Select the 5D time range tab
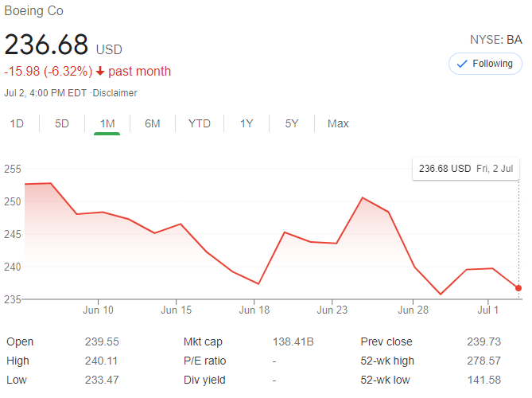This screenshot has width=532, height=398. [62, 123]
